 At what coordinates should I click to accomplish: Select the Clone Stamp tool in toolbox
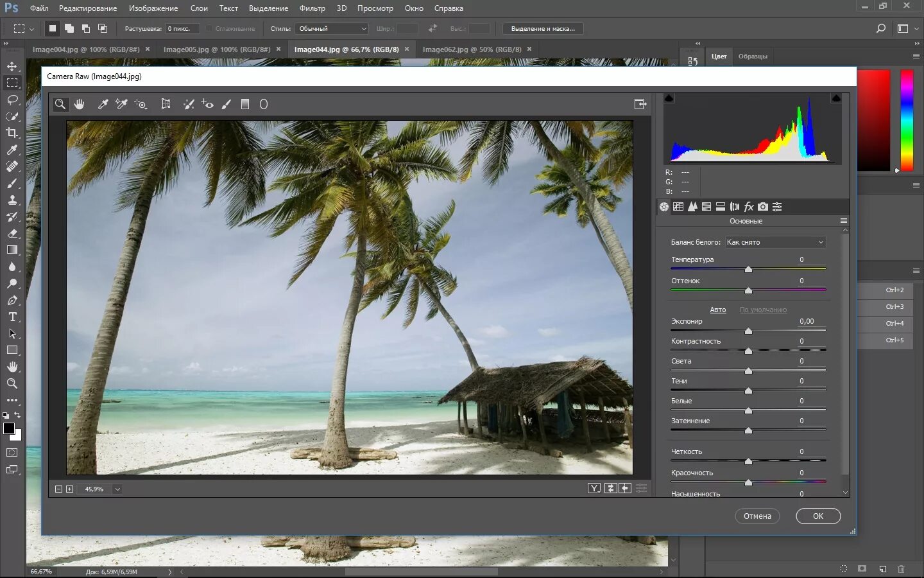(x=12, y=200)
